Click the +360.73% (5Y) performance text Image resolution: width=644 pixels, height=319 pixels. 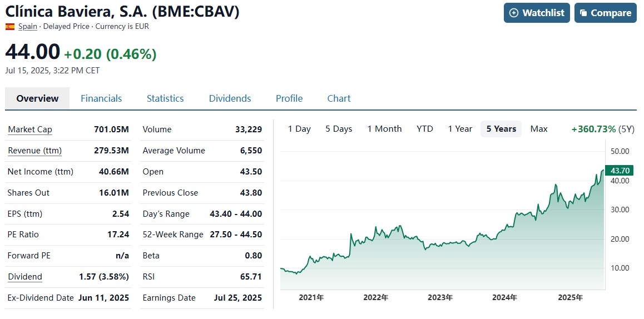tap(603, 129)
